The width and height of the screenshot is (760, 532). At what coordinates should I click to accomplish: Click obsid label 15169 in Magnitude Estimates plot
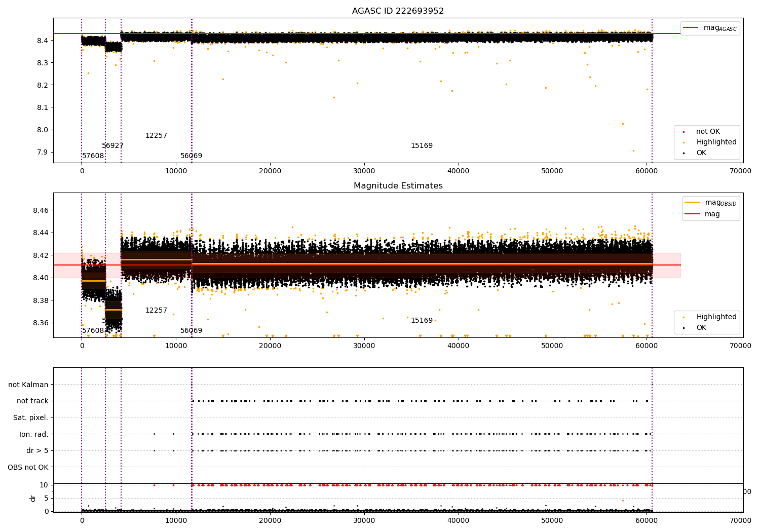click(422, 321)
